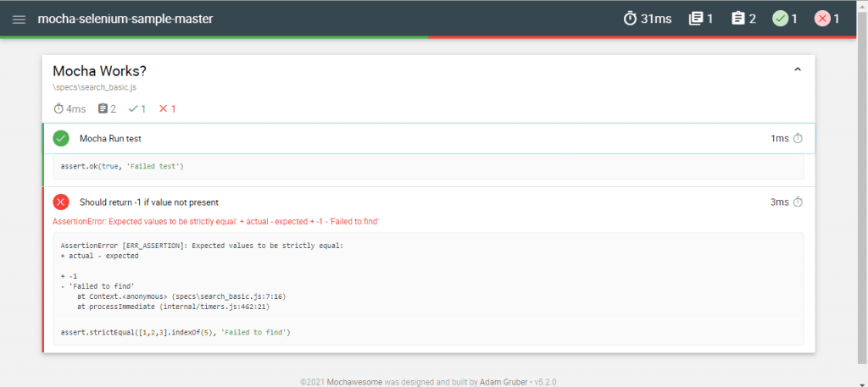Click the 31ms total duration value

656,19
